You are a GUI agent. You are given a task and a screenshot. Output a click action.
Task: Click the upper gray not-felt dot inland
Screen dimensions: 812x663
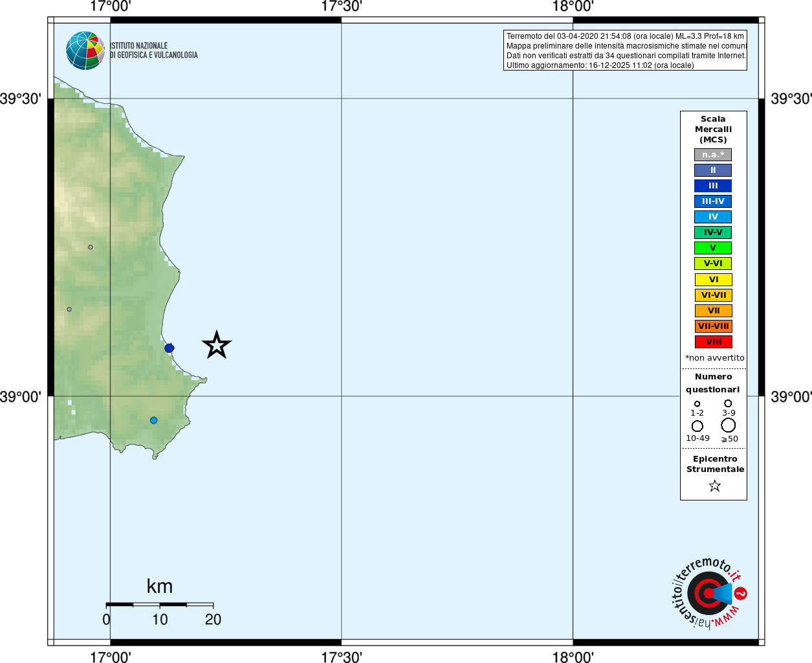click(91, 247)
